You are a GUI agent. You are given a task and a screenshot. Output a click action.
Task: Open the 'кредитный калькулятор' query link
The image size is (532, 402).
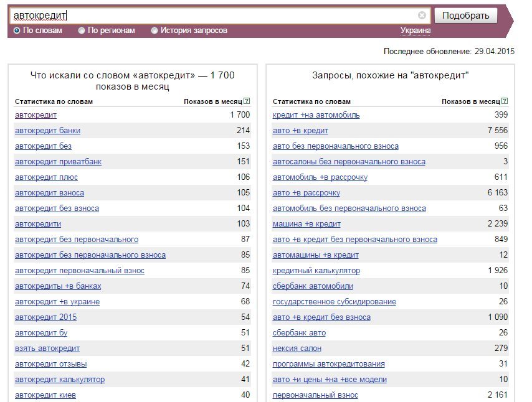click(316, 271)
